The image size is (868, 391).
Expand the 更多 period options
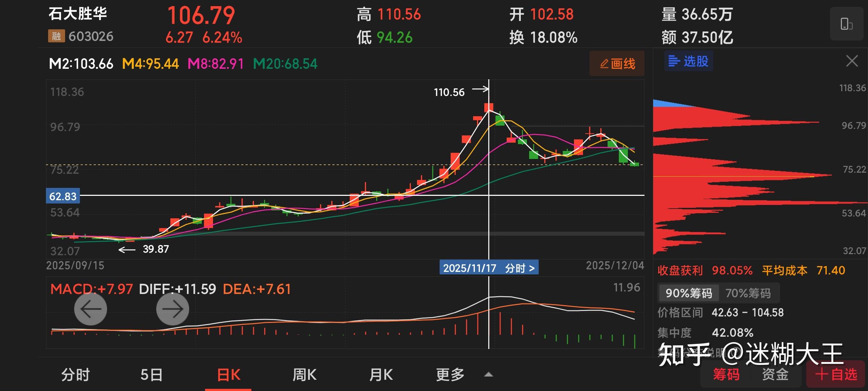450,375
